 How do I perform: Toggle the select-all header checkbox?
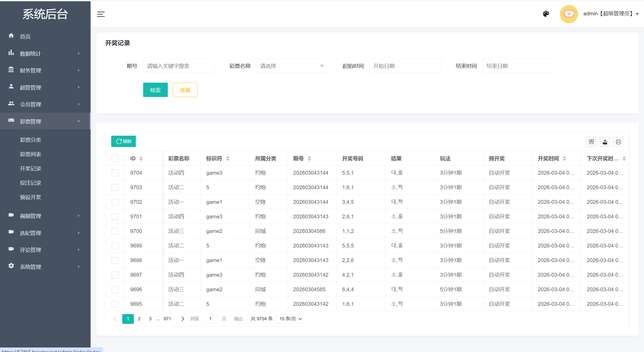click(x=115, y=159)
